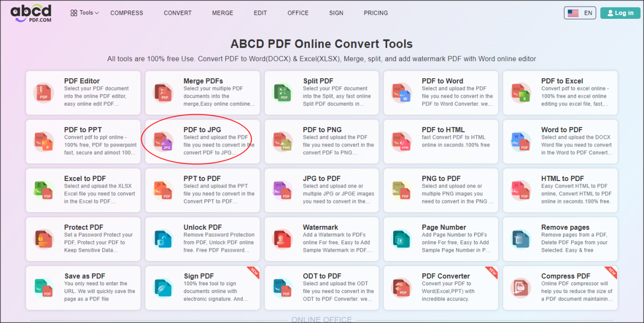Click the HTML to PDF card icon
The height and width of the screenshot is (323, 644).
point(521,190)
